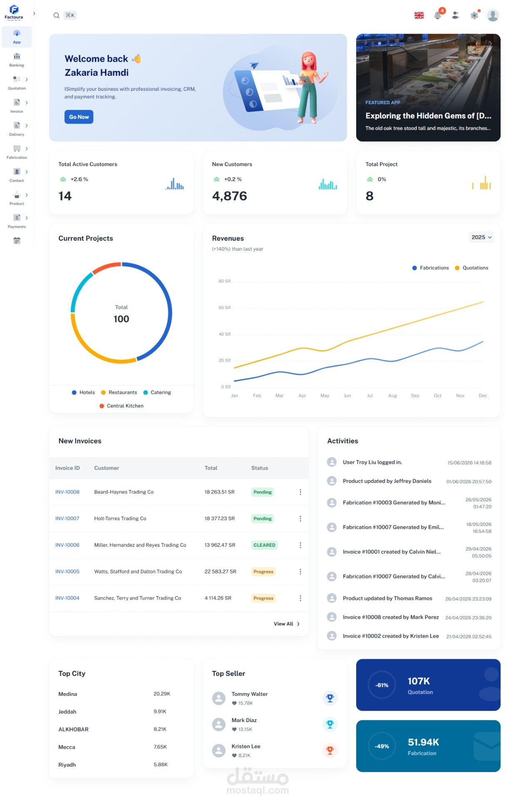Screen dimensions: 516x812
Task: Click the calendar icon below Payments
Action: click(17, 240)
